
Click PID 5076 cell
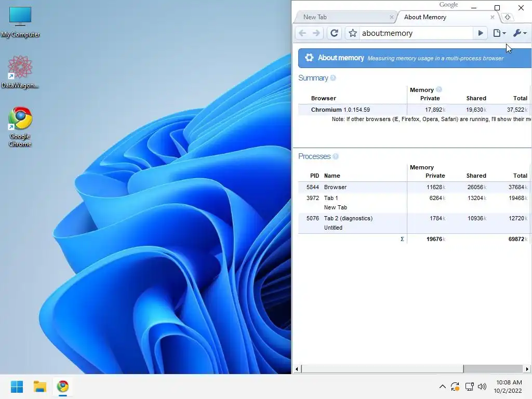(x=312, y=219)
